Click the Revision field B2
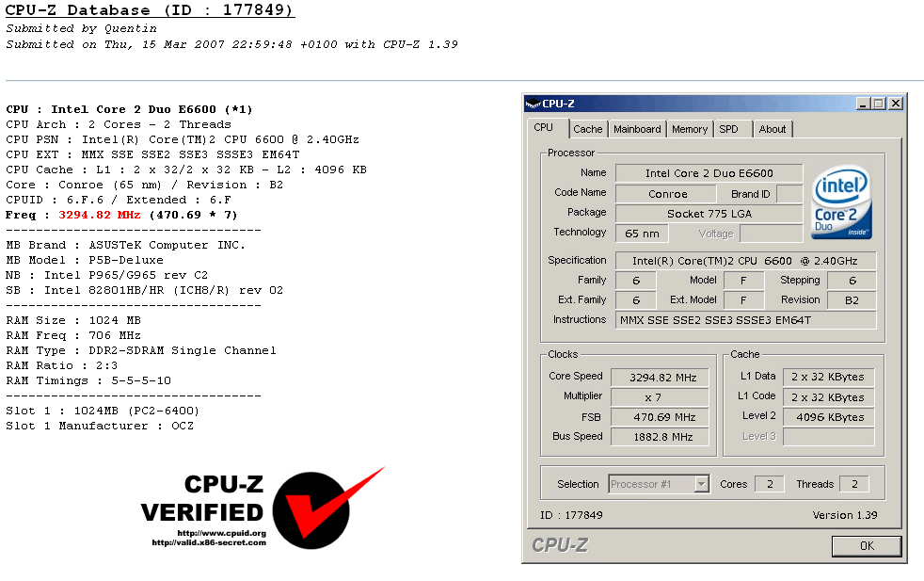 coord(852,300)
